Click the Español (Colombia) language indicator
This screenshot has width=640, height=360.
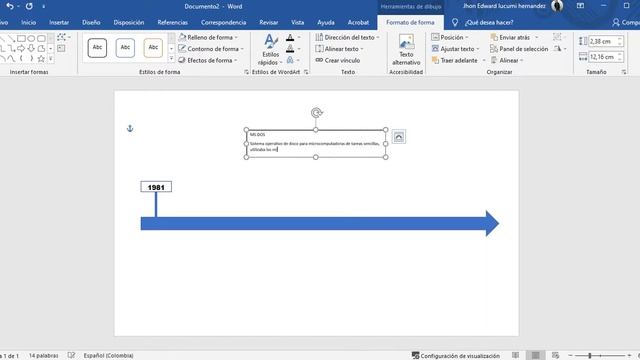[x=108, y=356]
